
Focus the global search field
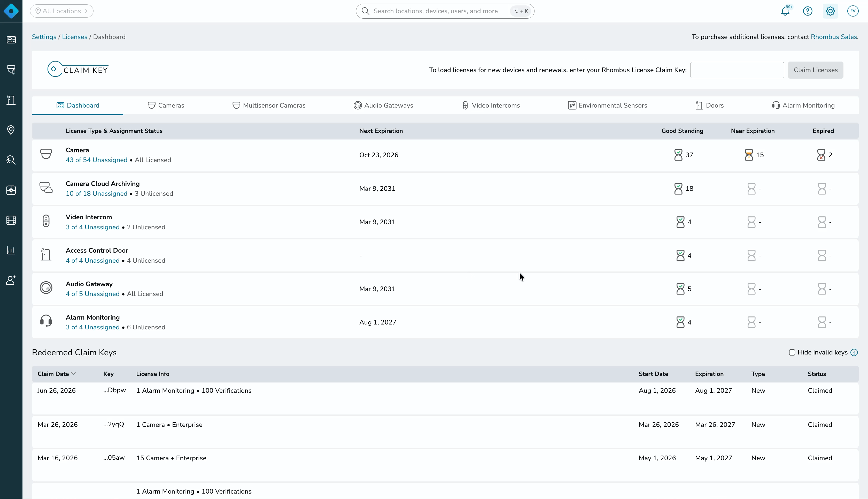[x=445, y=11]
